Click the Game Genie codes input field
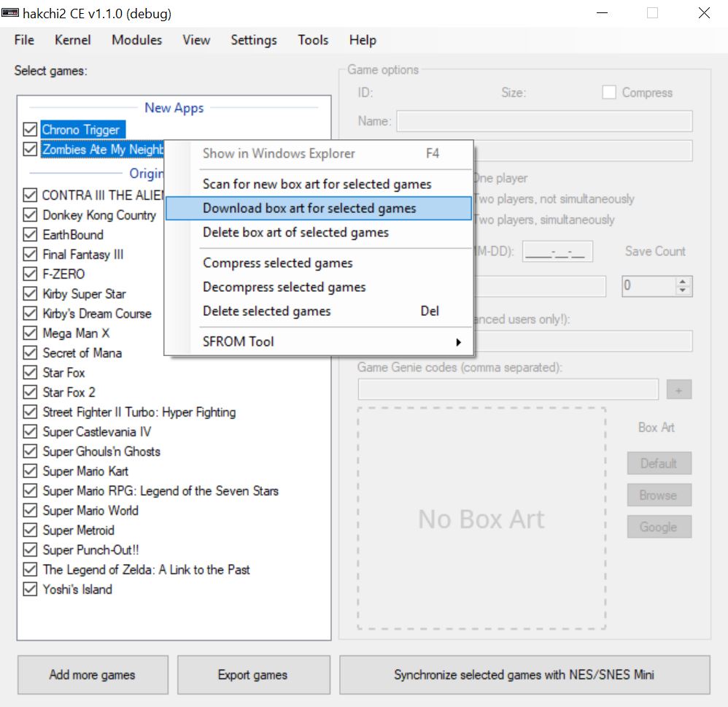The height and width of the screenshot is (707, 728). click(508, 390)
